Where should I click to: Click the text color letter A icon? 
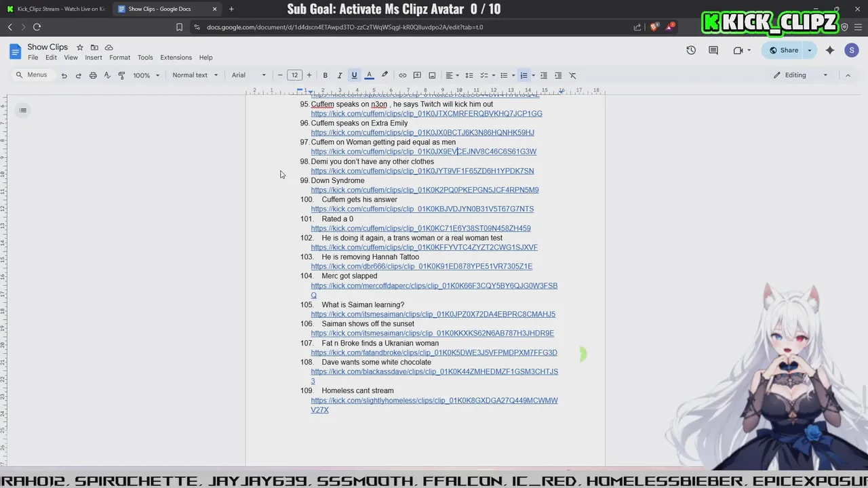click(369, 75)
